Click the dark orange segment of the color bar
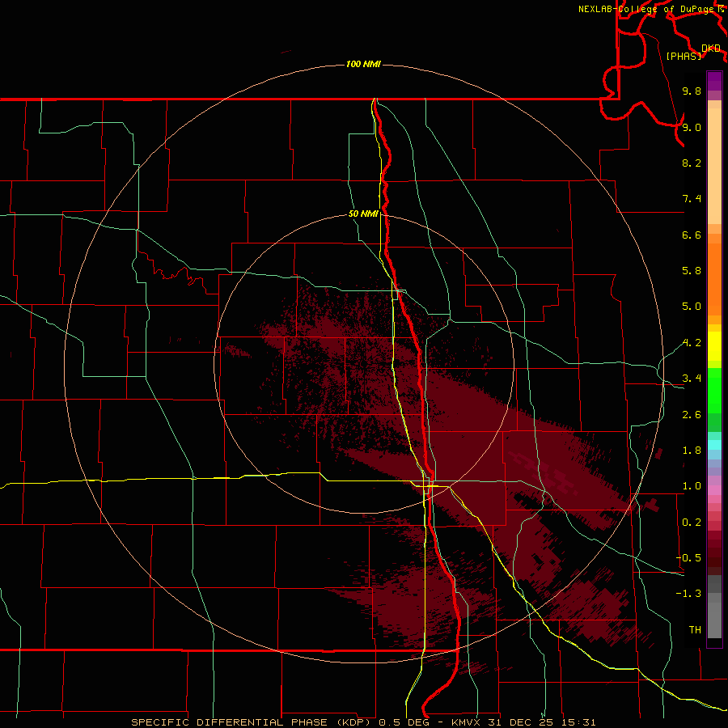This screenshot has width=728, height=728. click(x=714, y=279)
